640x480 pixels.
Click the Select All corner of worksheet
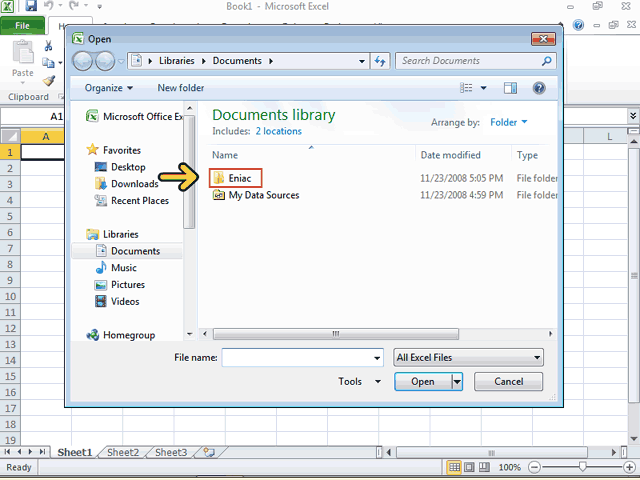tap(10, 136)
